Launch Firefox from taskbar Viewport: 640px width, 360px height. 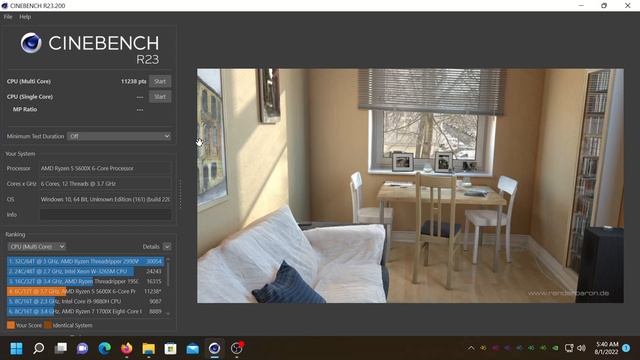click(127, 349)
